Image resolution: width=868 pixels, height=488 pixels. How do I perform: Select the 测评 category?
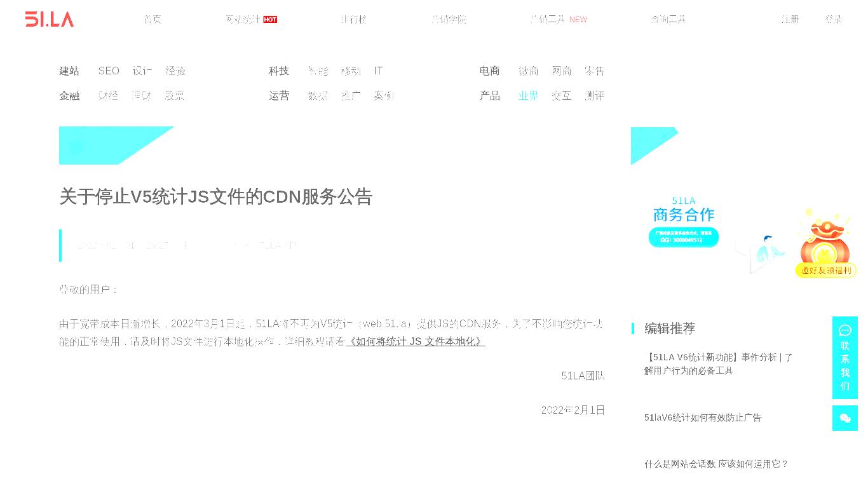click(x=595, y=95)
